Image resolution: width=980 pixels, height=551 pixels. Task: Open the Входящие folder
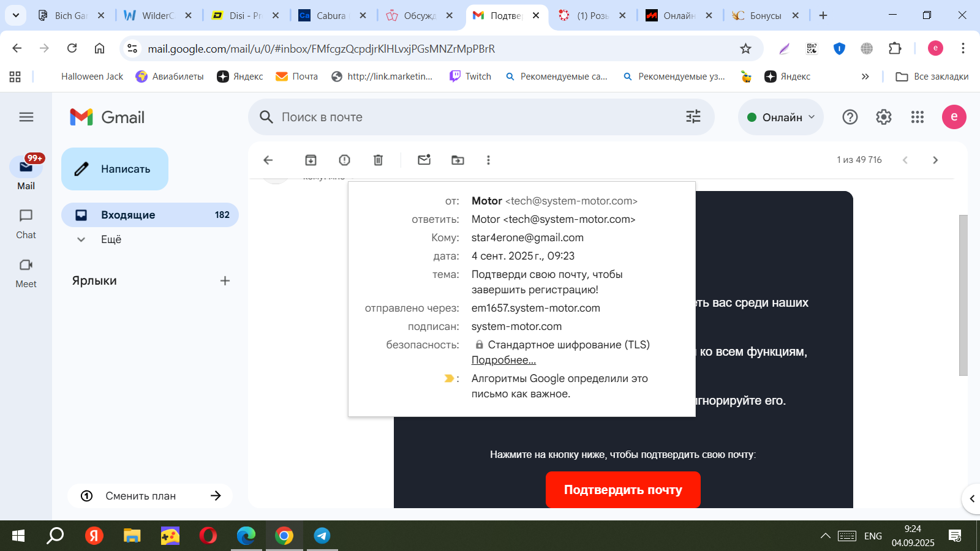click(x=150, y=215)
